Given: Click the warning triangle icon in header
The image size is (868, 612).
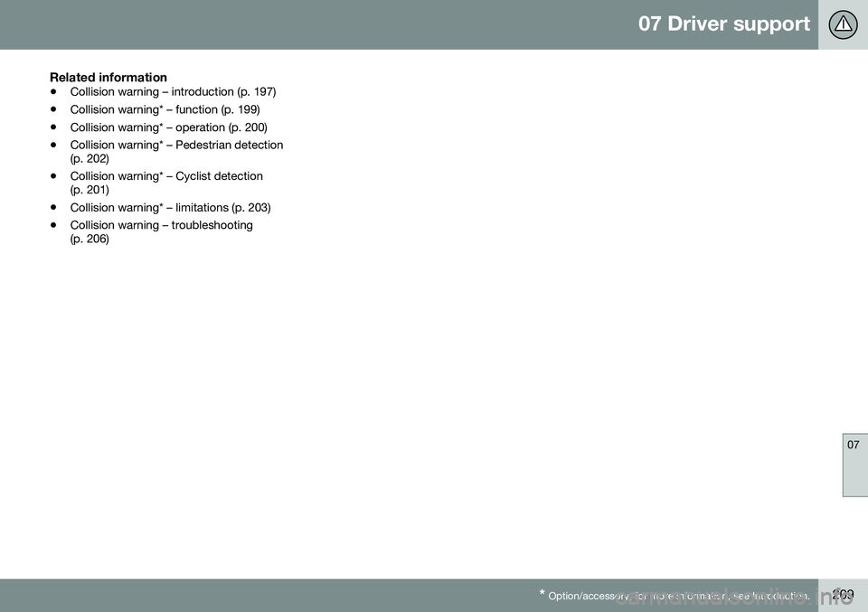Looking at the screenshot, I should click(843, 24).
